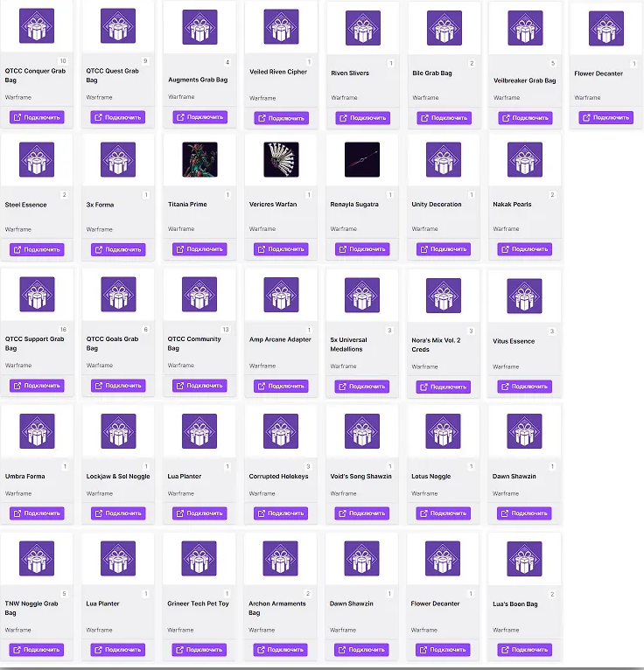Click the QTCC Conquer Grab Bag gift icon
This screenshot has height=670, width=644.
(x=37, y=26)
